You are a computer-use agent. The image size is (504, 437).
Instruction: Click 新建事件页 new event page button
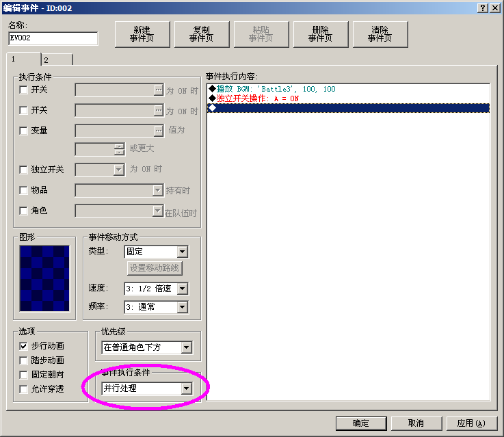coord(142,34)
